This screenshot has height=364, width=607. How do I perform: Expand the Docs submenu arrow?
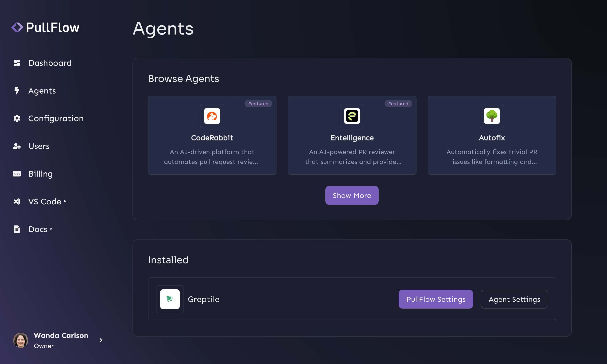(51, 229)
